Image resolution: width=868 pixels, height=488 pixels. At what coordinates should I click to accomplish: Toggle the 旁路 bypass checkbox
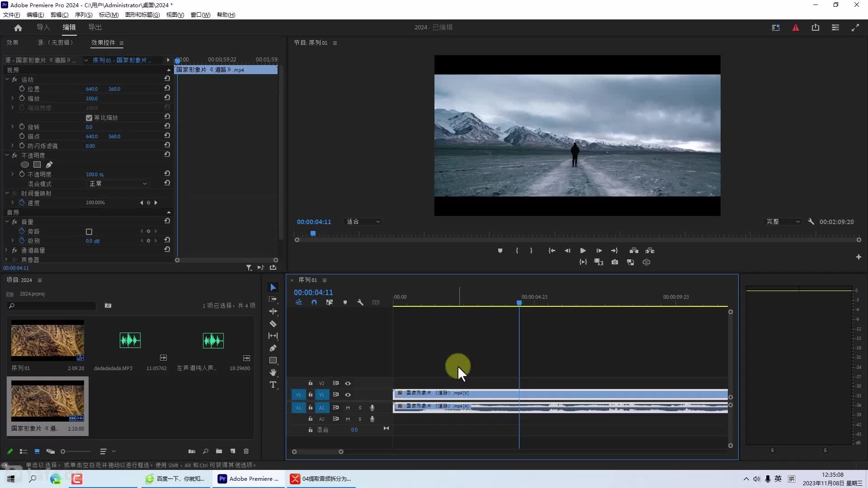coord(89,232)
